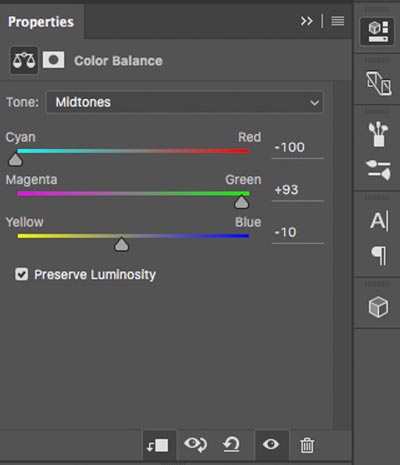Open the 3D panel cube icon
400x465 pixels.
(378, 307)
